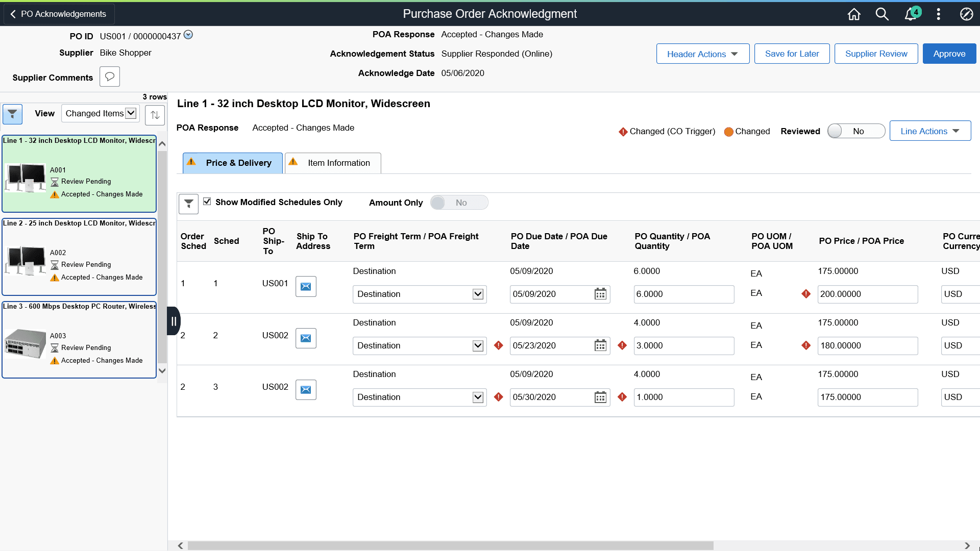980x551 pixels.
Task: Toggle the Reviewed switch
Action: point(856,131)
